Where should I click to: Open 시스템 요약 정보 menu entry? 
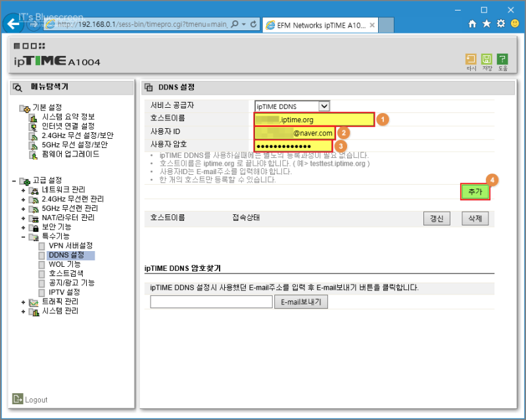[68, 117]
